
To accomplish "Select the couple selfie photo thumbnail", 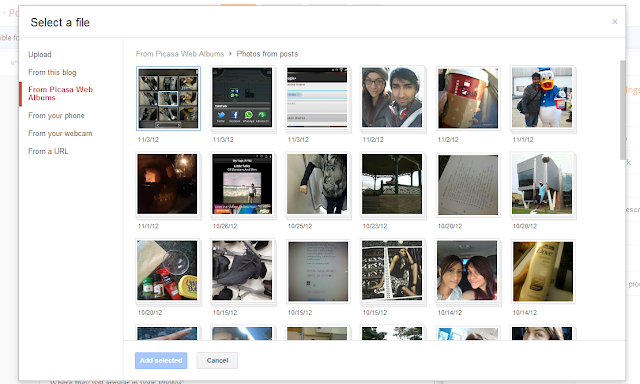I will [392, 98].
